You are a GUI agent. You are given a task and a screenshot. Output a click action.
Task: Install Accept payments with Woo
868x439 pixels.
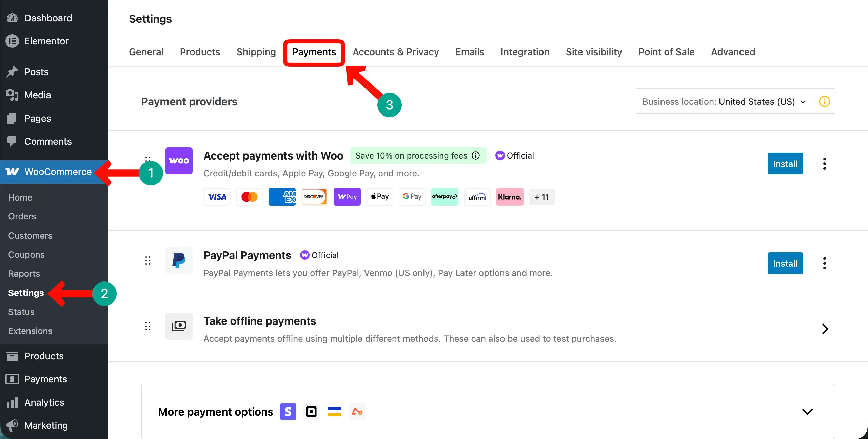[x=785, y=164]
